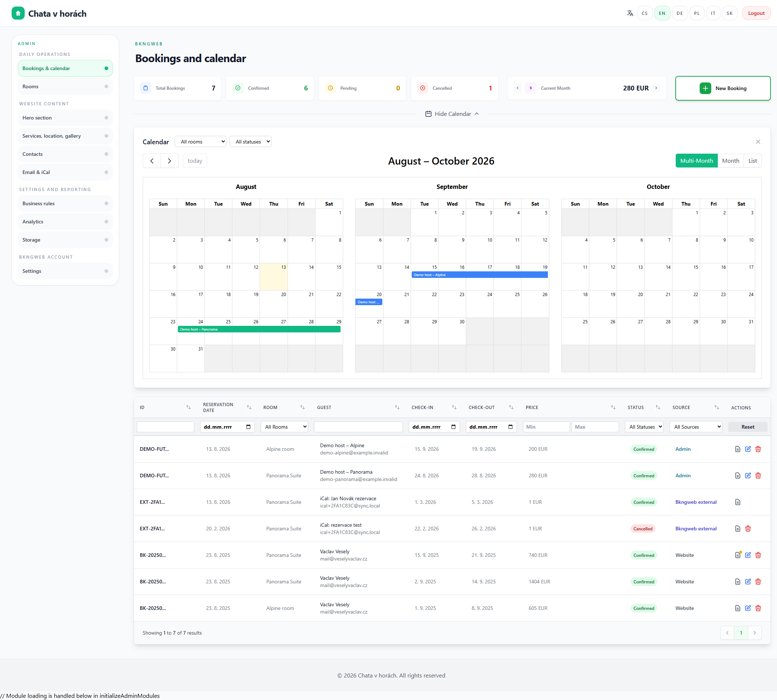The width and height of the screenshot is (777, 700).
Task: Open the All statuses calendar dropdown
Action: (251, 142)
